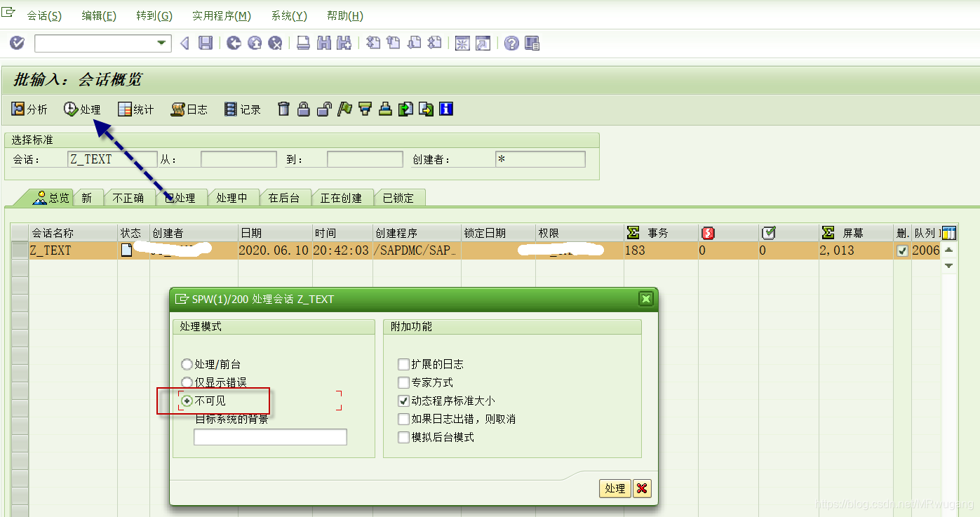Open the 系统(Y) menu

point(289,15)
